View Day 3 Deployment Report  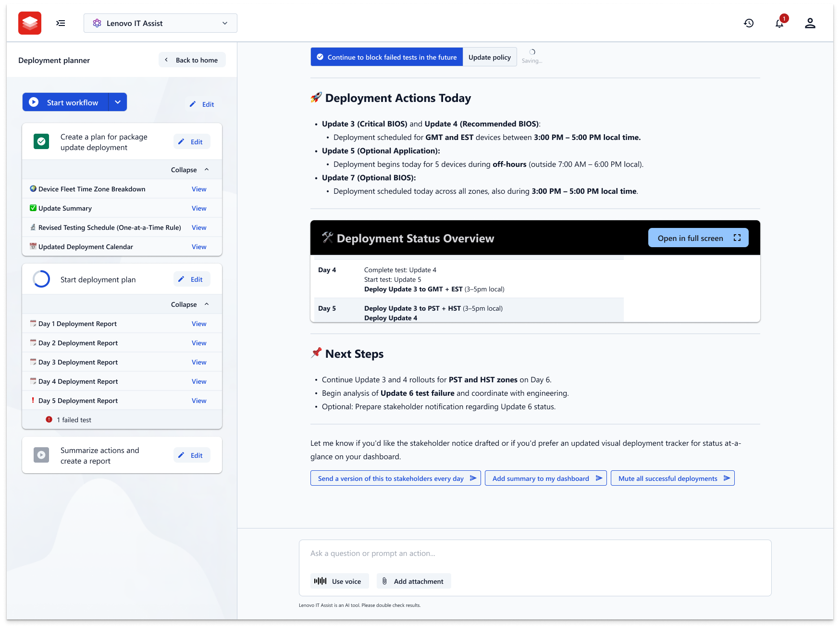[199, 362]
